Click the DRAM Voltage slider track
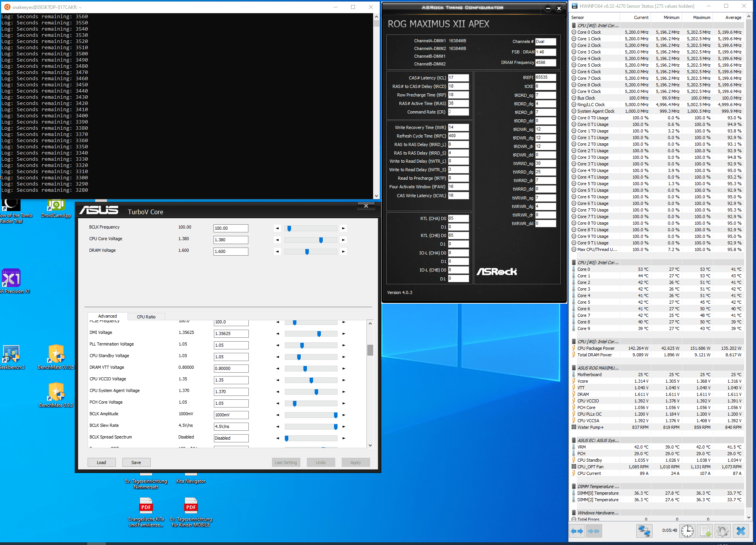 click(x=311, y=252)
